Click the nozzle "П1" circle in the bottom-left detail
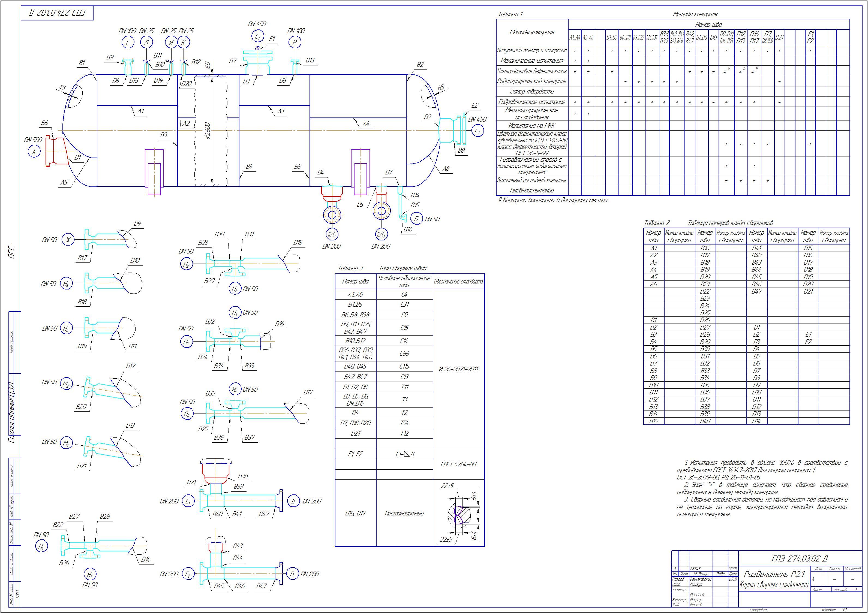This screenshot has height=613, width=868. tap(41, 546)
